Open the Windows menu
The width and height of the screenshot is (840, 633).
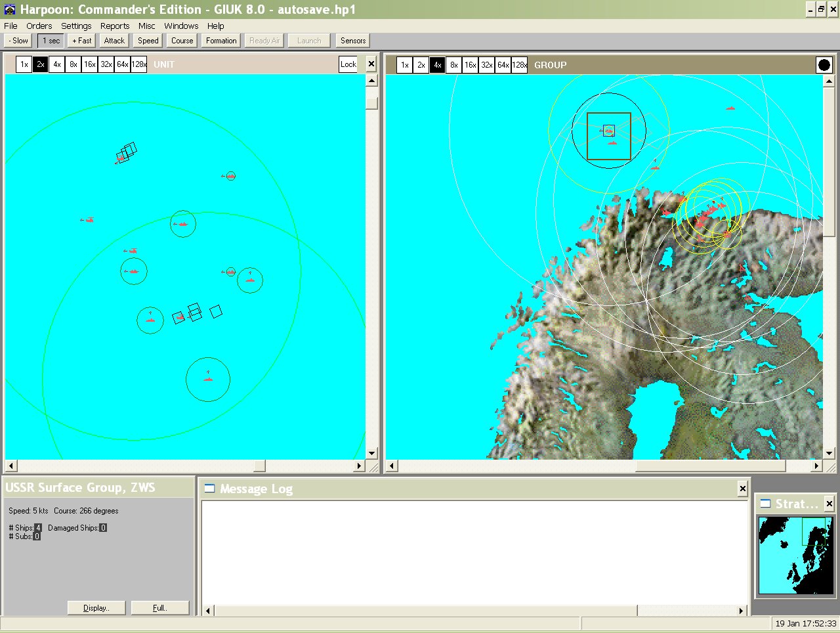pos(181,26)
